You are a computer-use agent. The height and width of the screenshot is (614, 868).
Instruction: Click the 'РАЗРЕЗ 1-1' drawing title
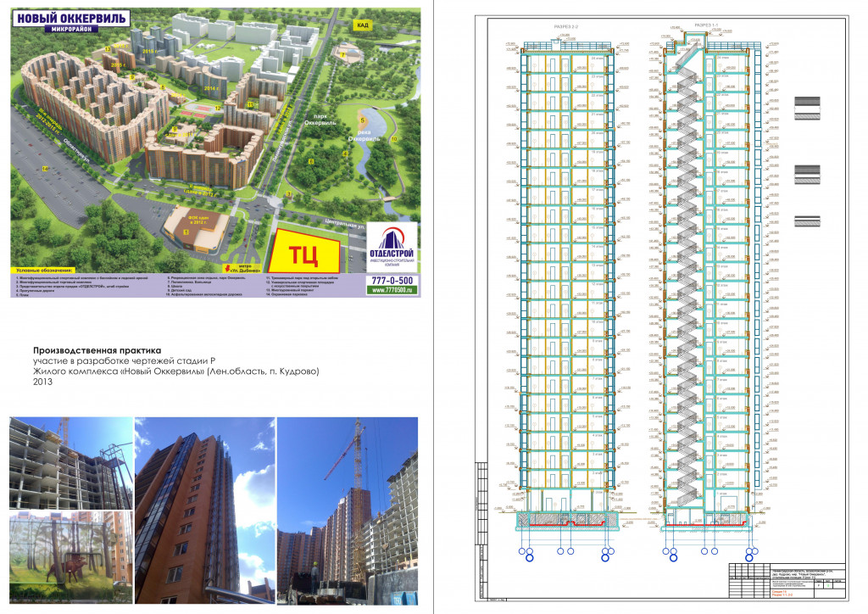pyautogui.click(x=706, y=25)
